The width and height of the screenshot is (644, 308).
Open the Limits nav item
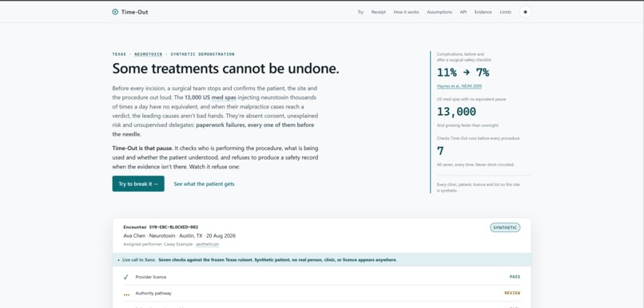tap(505, 12)
